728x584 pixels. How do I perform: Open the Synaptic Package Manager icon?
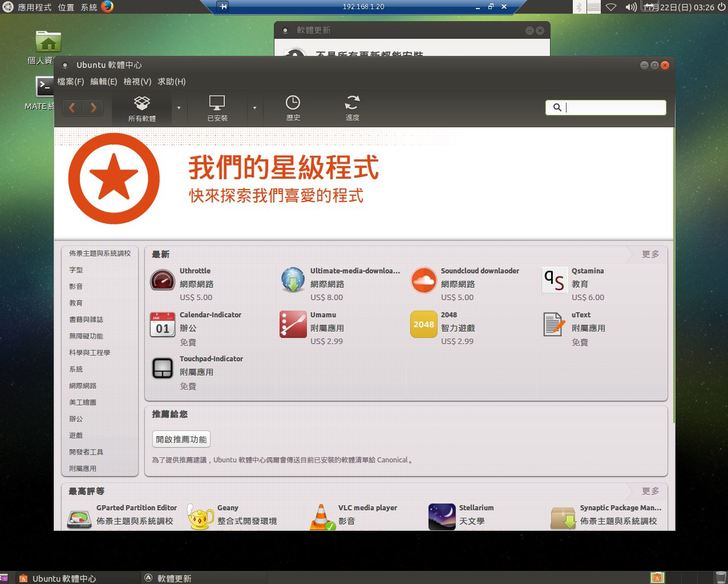(563, 518)
